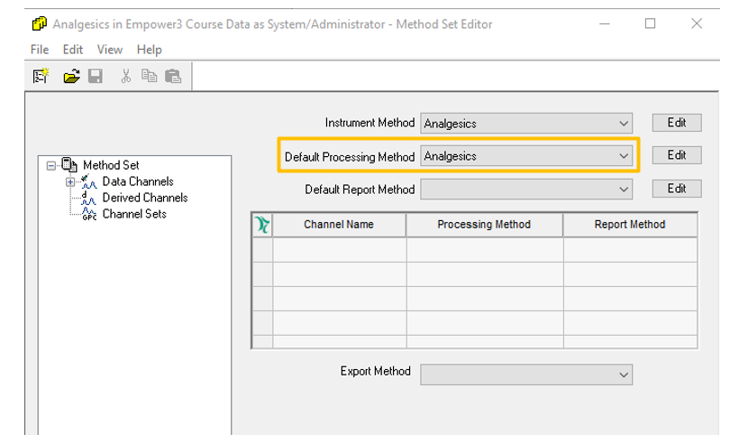The height and width of the screenshot is (444, 730).
Task: Open the Help menu
Action: pos(149,49)
